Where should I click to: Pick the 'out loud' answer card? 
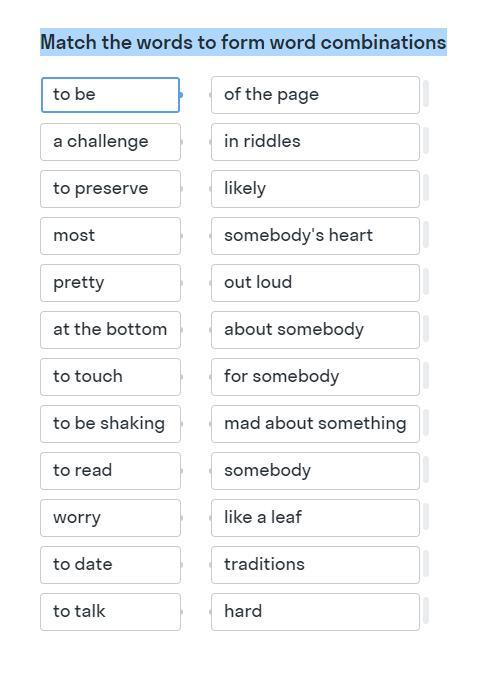click(315, 283)
